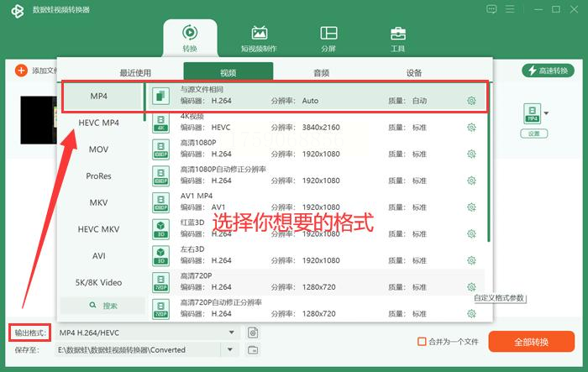Toggle 合并为一个文件 checkbox

[x=422, y=342]
